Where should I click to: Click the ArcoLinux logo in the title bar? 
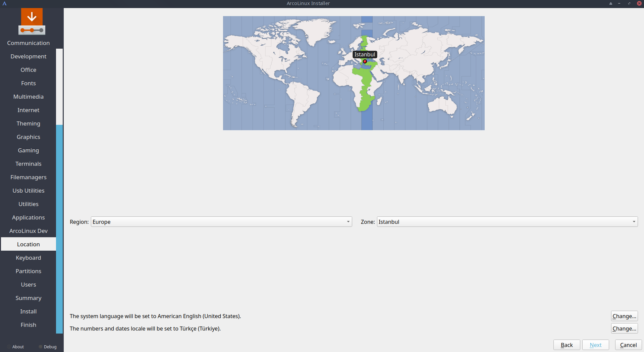click(5, 3)
